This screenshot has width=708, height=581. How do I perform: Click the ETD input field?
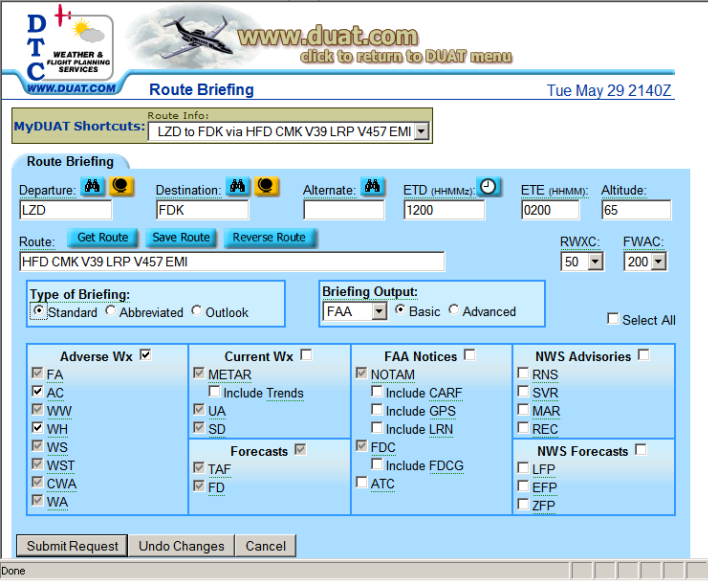(x=444, y=210)
